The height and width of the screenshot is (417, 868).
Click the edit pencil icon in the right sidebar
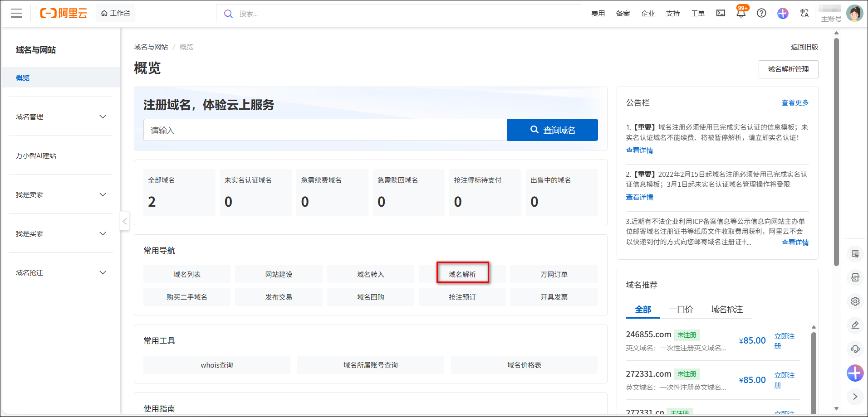point(855,325)
